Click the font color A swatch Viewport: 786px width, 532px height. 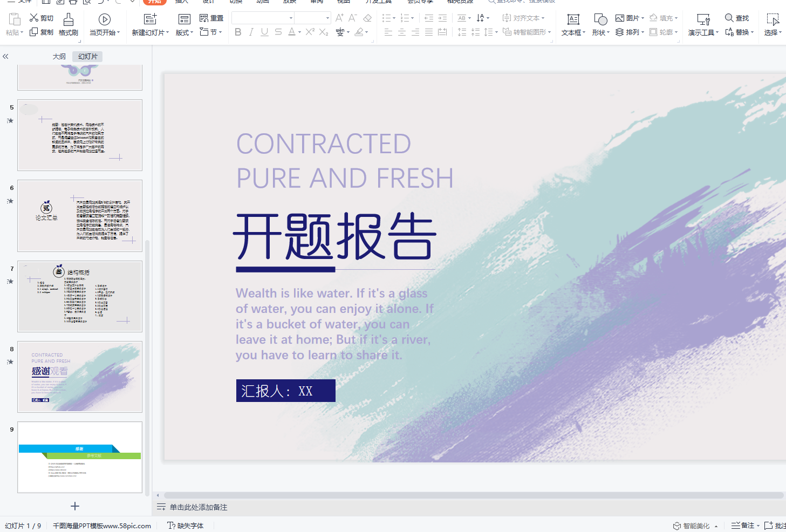tap(291, 32)
